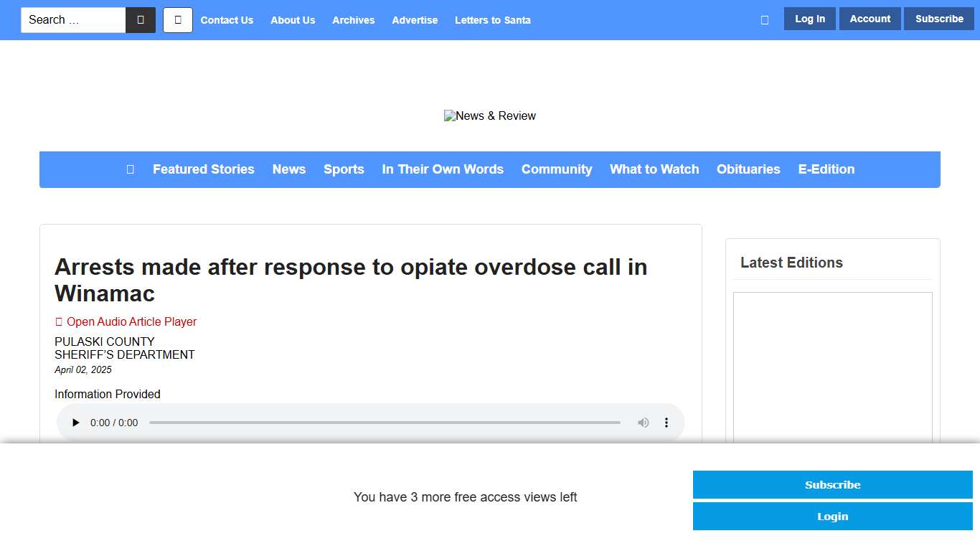Viewport: 980px width, 551px height.
Task: Open the audio player's three-dot options menu
Action: [x=666, y=423]
